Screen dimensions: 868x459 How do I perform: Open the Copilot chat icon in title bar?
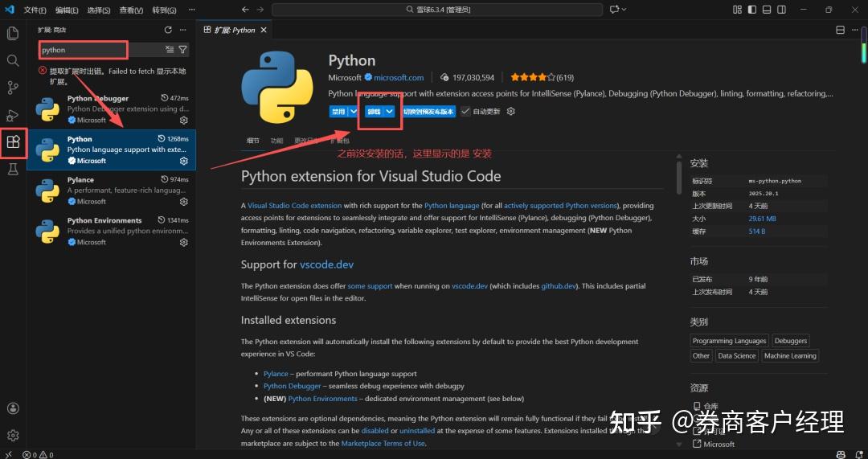[614, 10]
